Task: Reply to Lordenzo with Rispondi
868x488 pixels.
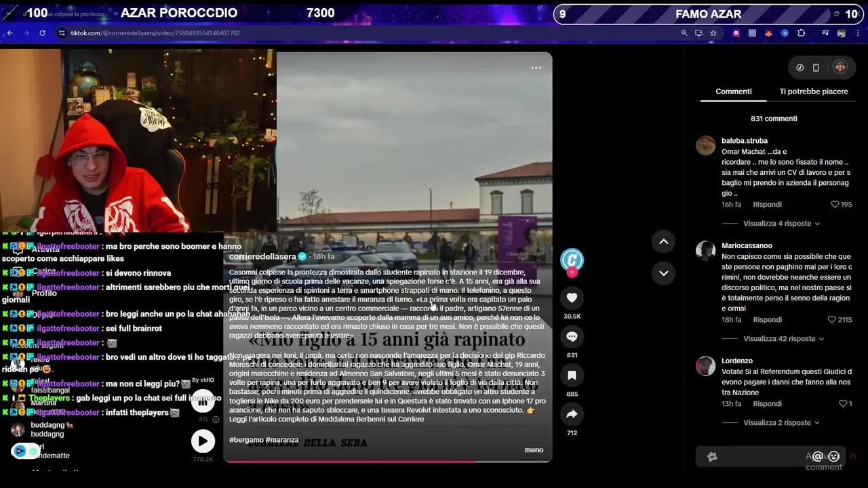Action: tap(768, 403)
